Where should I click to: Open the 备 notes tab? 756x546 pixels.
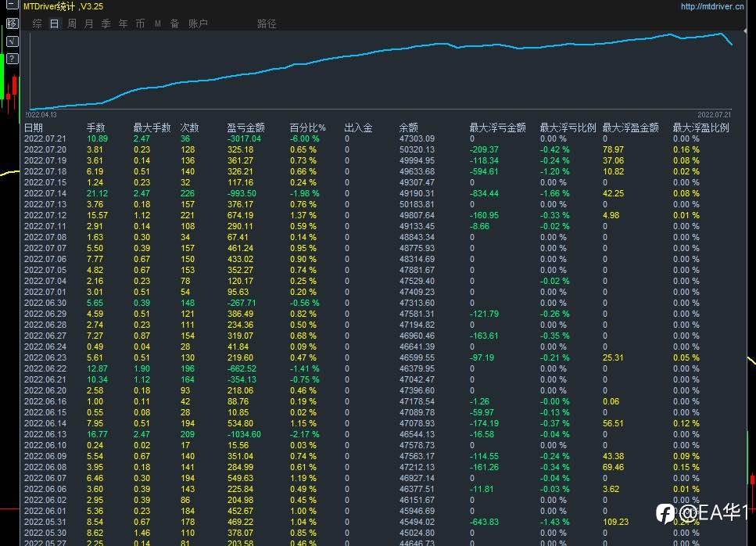(x=175, y=23)
